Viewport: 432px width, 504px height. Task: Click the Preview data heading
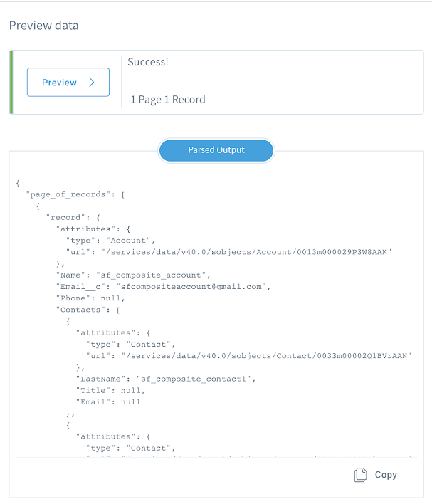pos(43,26)
